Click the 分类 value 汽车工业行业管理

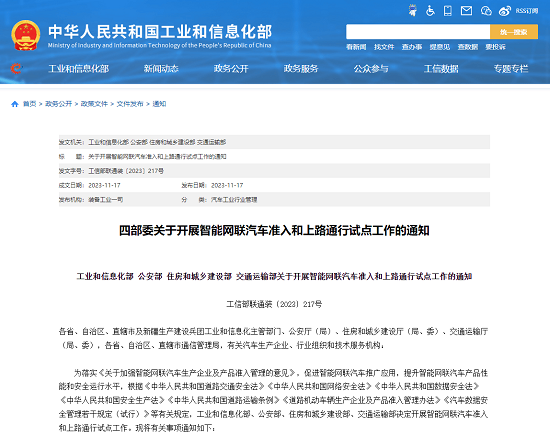click(x=234, y=200)
